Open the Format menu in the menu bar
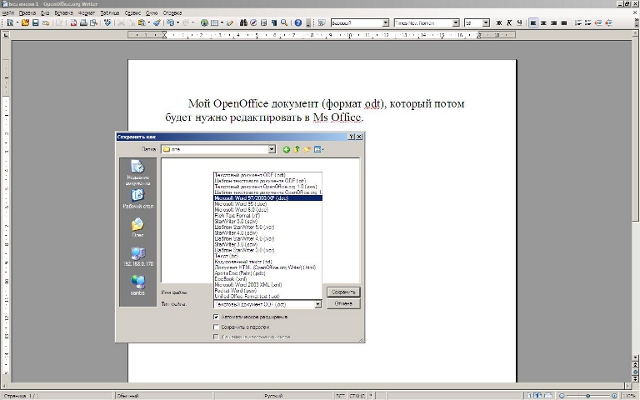This screenshot has height=400, width=640. (86, 13)
